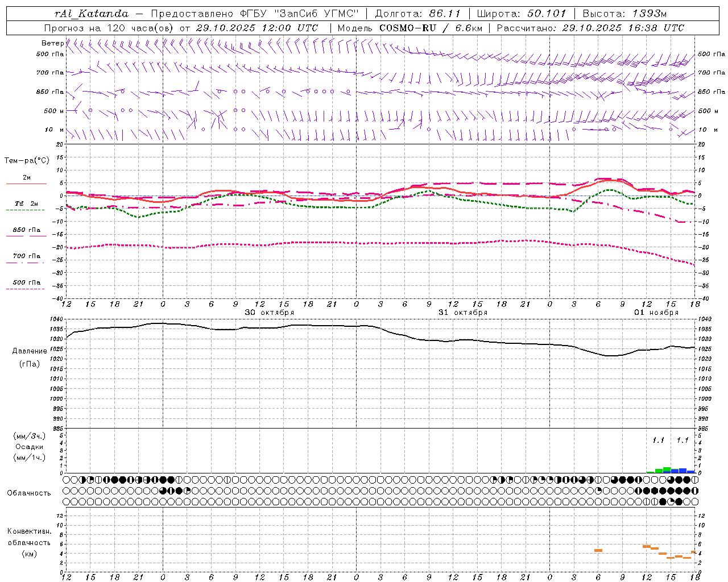728x582 pixels.
Task: Click the Ветер wind panel label
Action: [x=52, y=43]
